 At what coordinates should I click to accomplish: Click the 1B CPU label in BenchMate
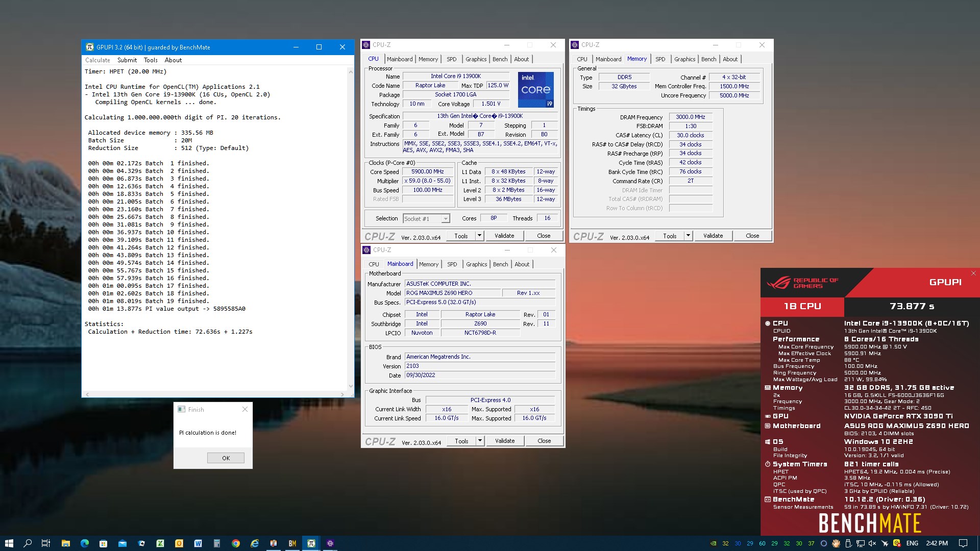pyautogui.click(x=802, y=306)
